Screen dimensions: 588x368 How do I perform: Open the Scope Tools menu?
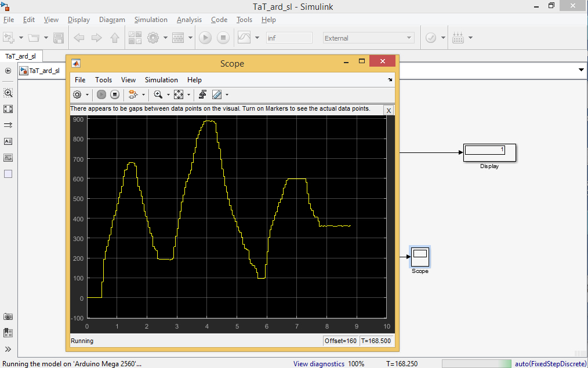pyautogui.click(x=103, y=80)
